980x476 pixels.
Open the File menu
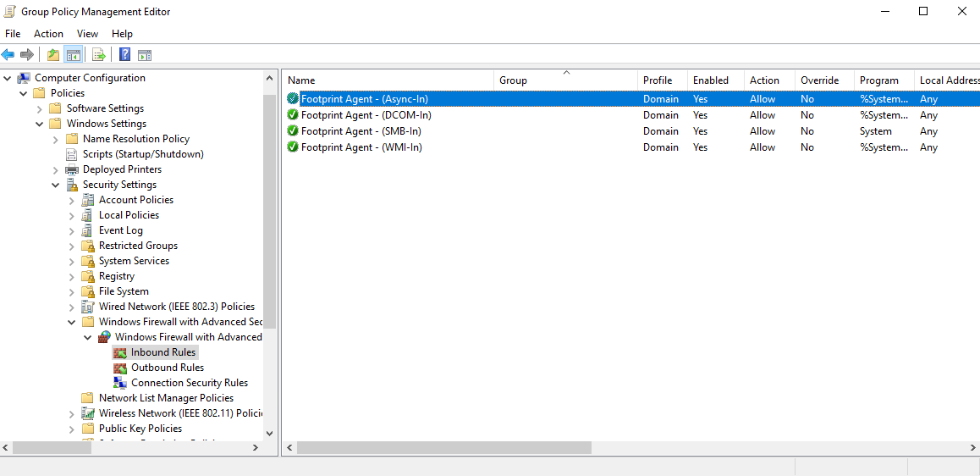(13, 34)
